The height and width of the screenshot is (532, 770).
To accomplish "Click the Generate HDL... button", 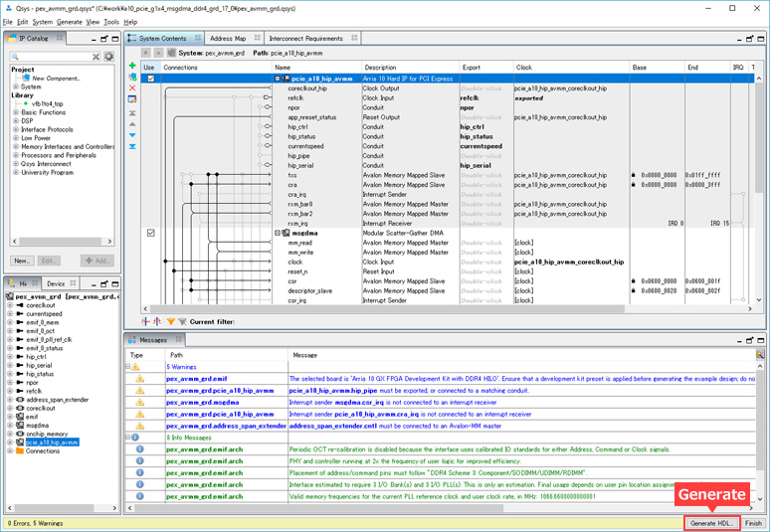I will 711,523.
